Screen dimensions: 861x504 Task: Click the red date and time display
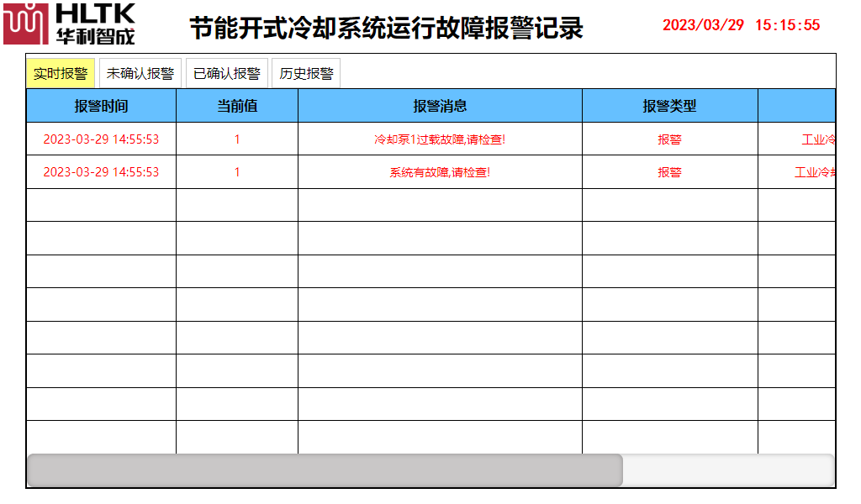[741, 25]
